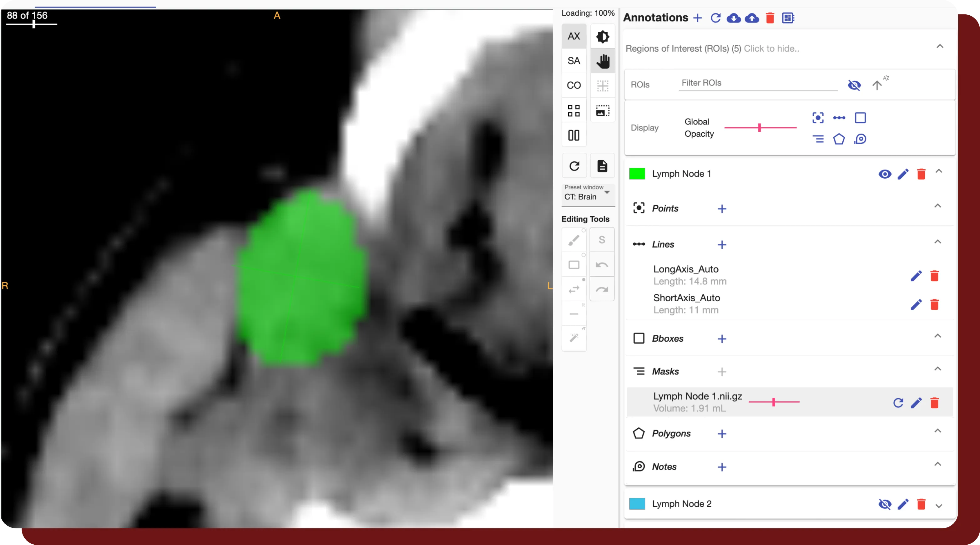This screenshot has width=980, height=545.
Task: Adjust the Global Opacity slider
Action: [x=760, y=128]
